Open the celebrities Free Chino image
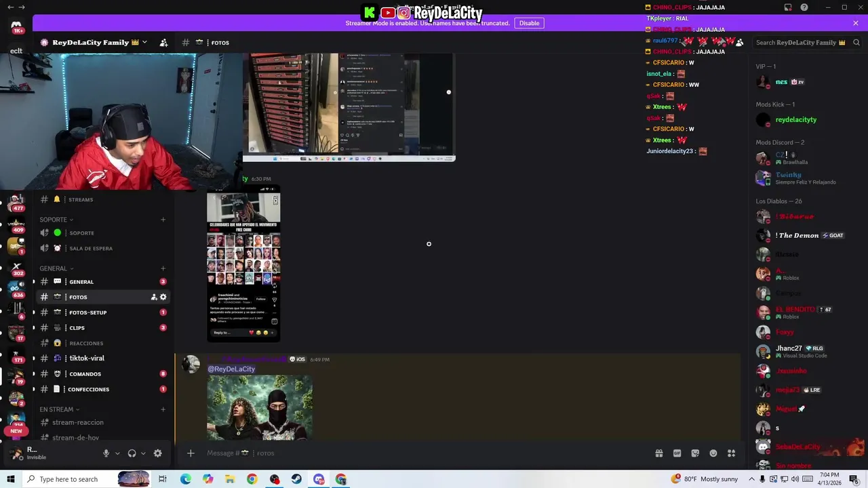868x488 pixels. (243, 264)
